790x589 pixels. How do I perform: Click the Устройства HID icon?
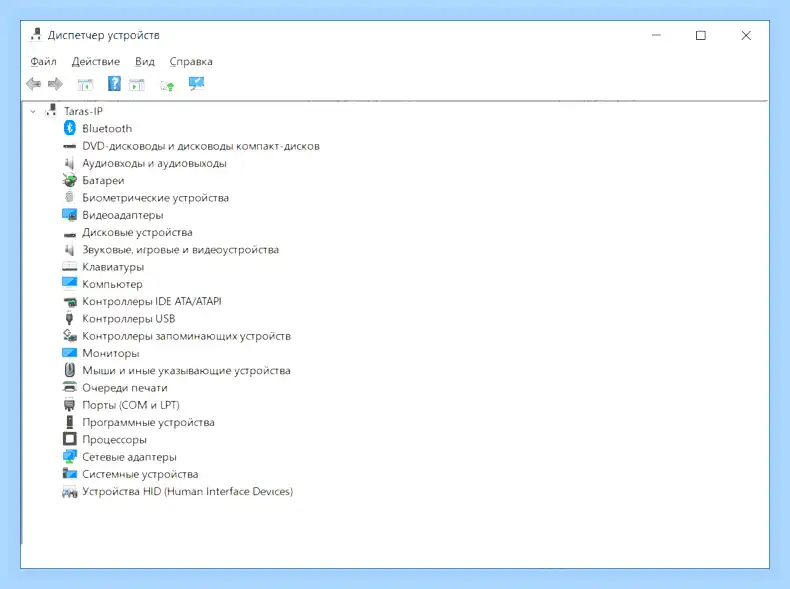(70, 492)
